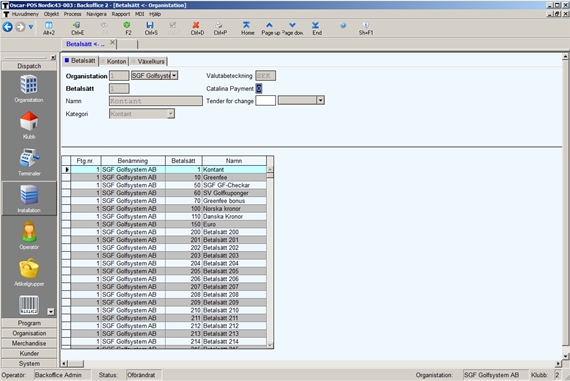Click the Ftg.nr. column header
Screen dimensions: 570x381
point(85,161)
